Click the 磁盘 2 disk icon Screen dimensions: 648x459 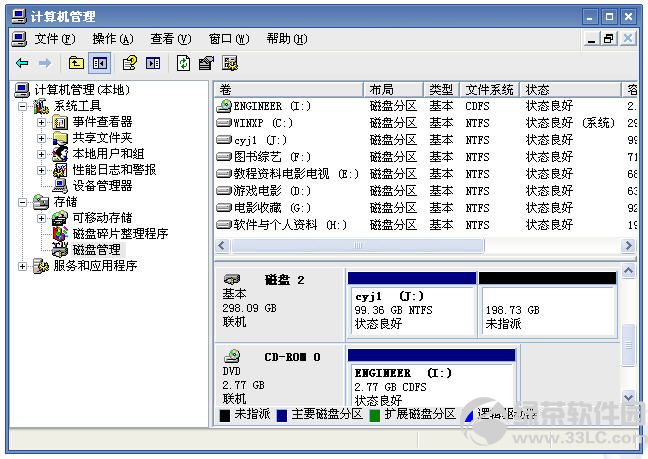coord(232,279)
